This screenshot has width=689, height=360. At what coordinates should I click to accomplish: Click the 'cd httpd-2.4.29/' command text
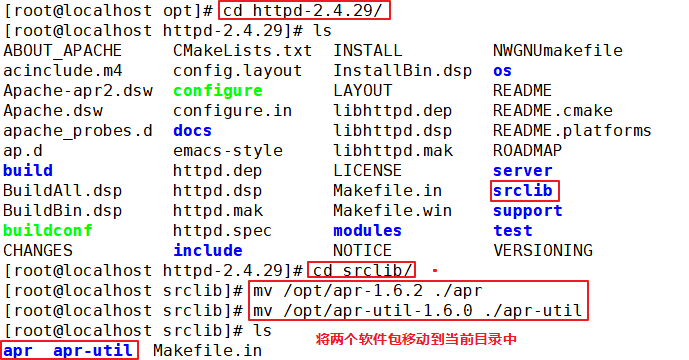[303, 11]
